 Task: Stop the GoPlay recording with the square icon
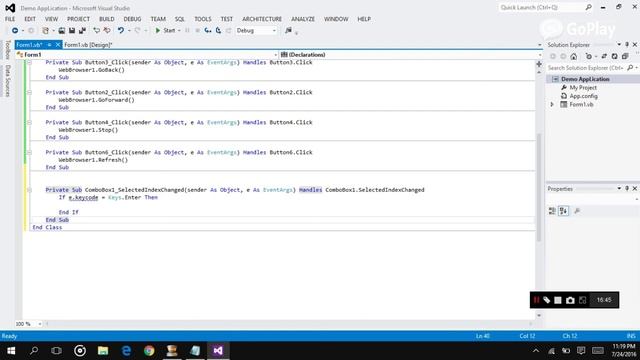click(558, 300)
